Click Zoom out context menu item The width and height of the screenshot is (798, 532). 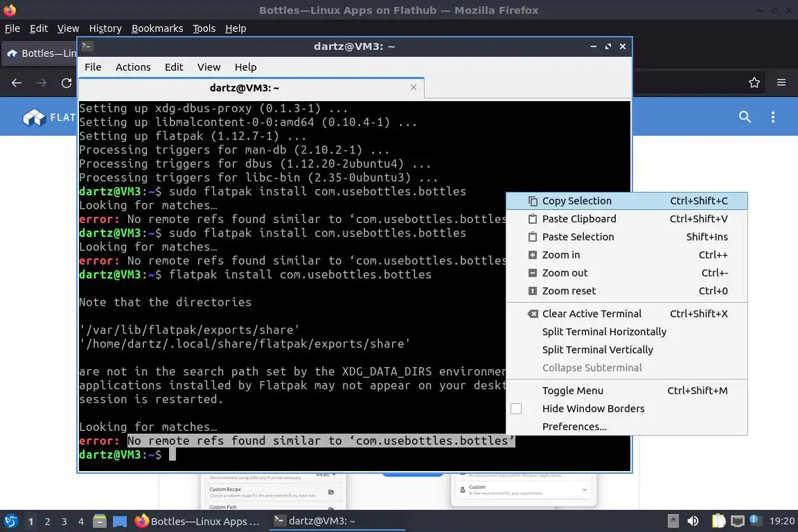pyautogui.click(x=626, y=273)
